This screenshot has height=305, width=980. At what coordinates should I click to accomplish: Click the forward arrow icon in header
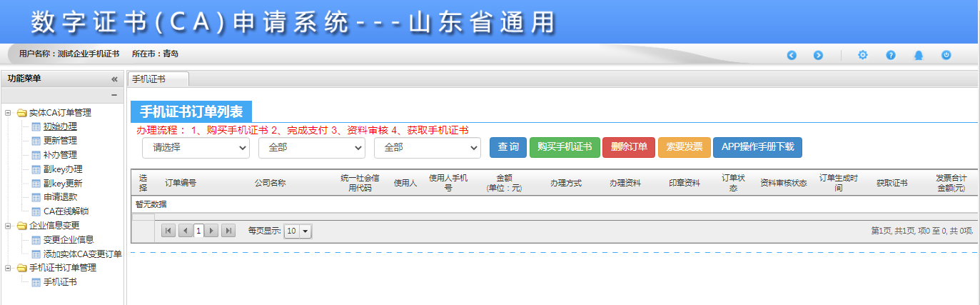(818, 55)
